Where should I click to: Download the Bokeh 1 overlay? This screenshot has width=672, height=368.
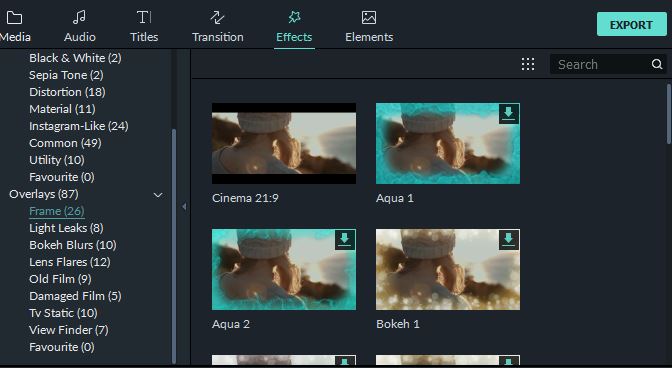[509, 239]
